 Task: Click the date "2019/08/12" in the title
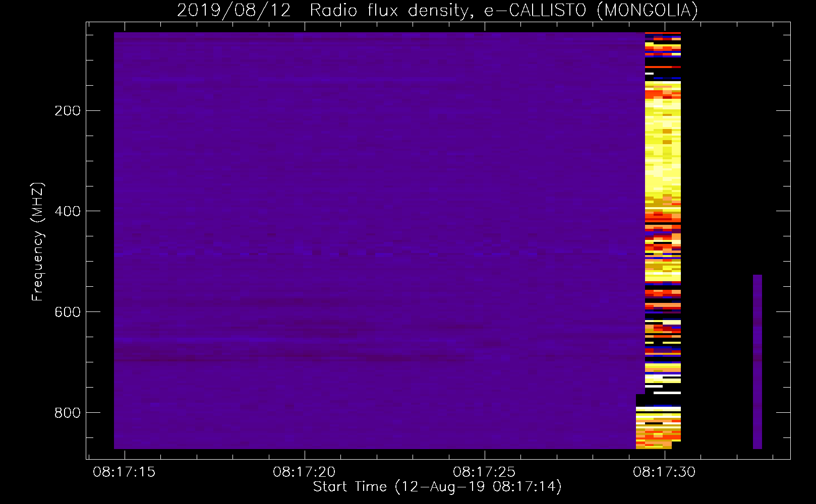pos(234,10)
